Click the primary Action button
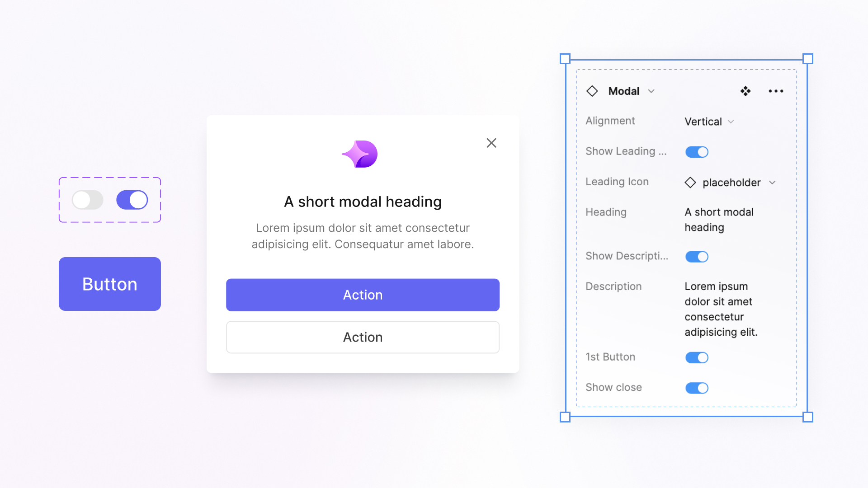This screenshot has height=488, width=868. pos(363,294)
